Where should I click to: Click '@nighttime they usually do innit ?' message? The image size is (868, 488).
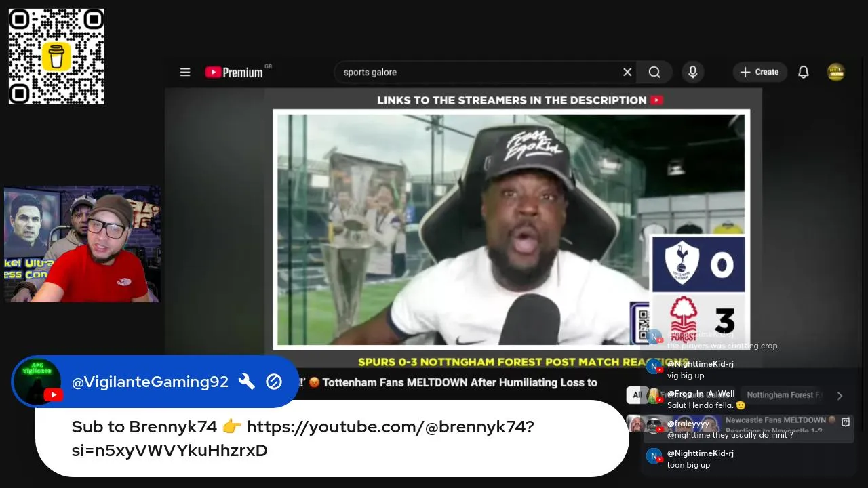tap(730, 435)
